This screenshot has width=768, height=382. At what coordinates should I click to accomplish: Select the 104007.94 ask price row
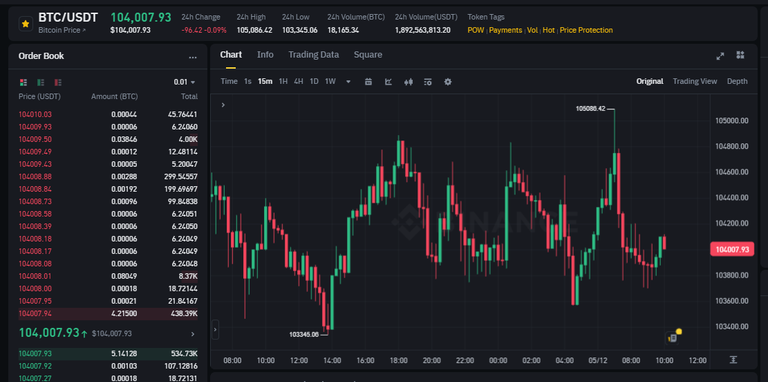click(108, 313)
